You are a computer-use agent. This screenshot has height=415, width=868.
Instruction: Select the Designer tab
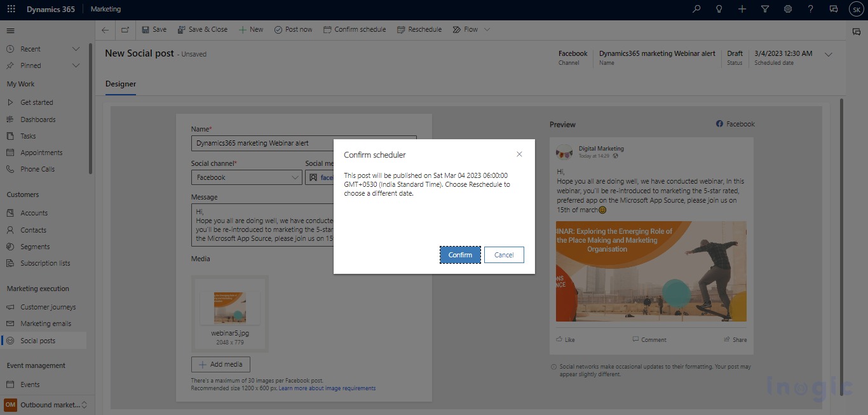pos(121,84)
